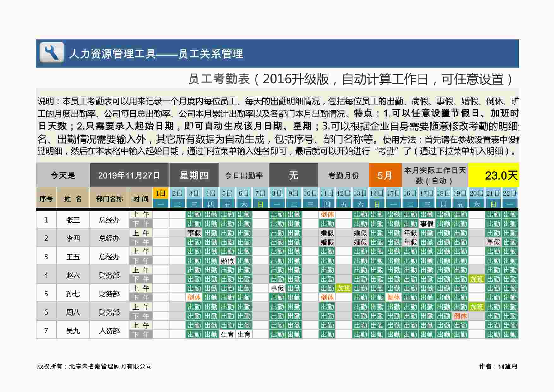The height and width of the screenshot is (392, 554).
Task: Select 张三's 倒休 cell on 11日
Action: point(327,215)
